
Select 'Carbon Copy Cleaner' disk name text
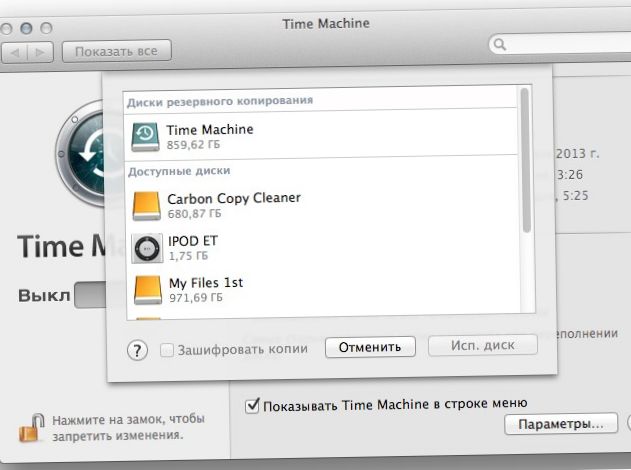[234, 198]
